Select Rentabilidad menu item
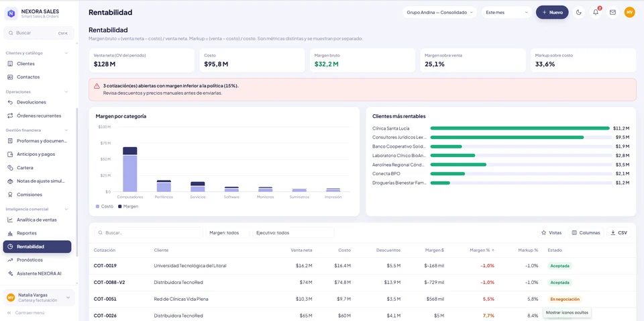 [x=37, y=246]
